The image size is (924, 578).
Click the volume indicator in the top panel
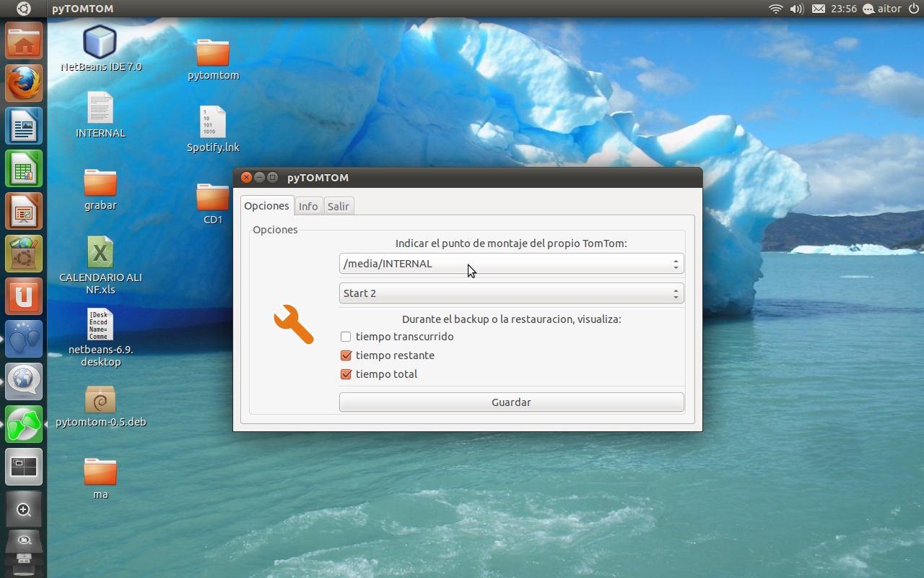coord(798,9)
